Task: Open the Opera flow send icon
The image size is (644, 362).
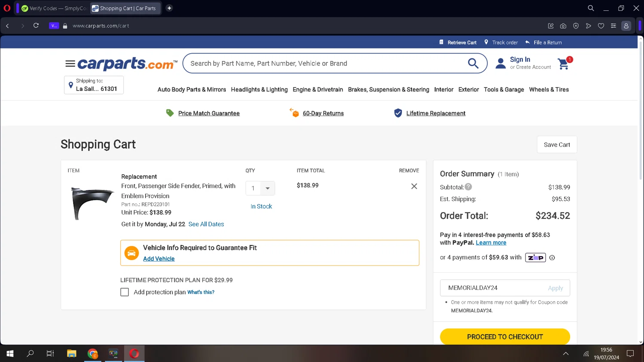Action: tap(588, 26)
